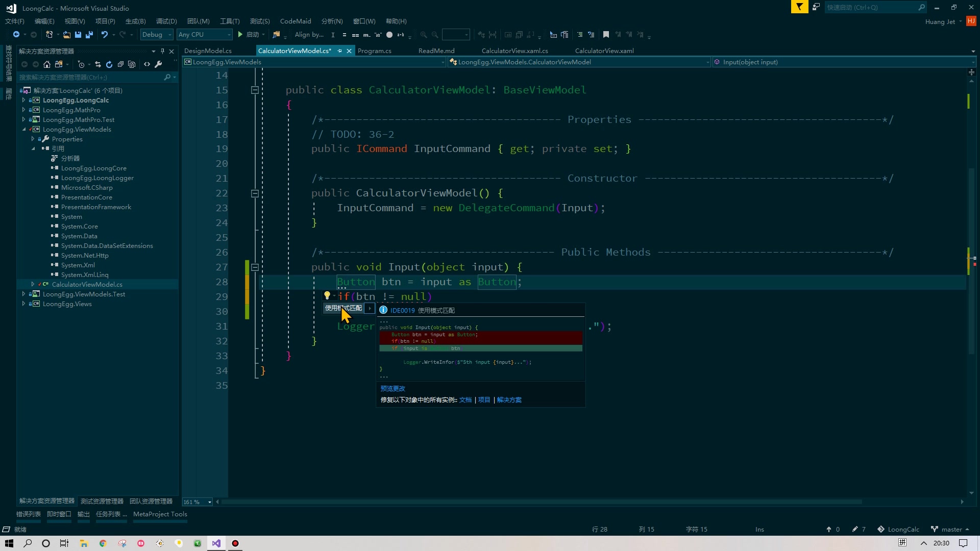980x551 pixels.
Task: Open the Debug configuration dropdown
Action: (157, 35)
